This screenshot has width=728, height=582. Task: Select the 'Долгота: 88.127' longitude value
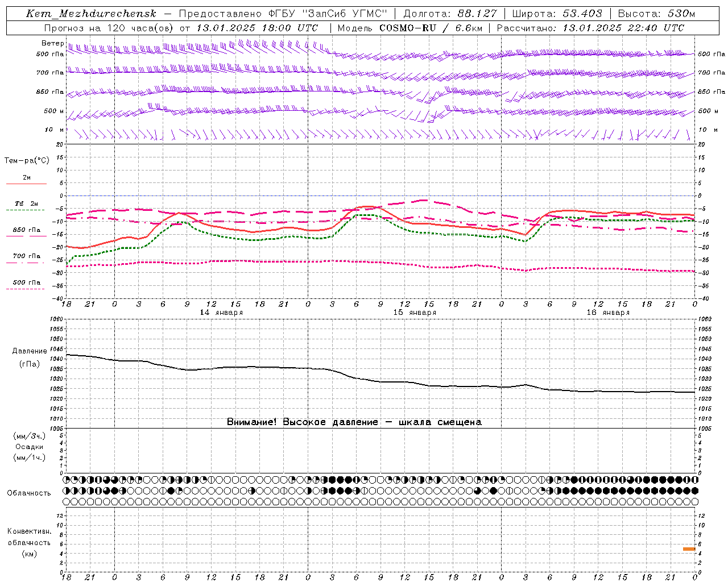pos(450,14)
